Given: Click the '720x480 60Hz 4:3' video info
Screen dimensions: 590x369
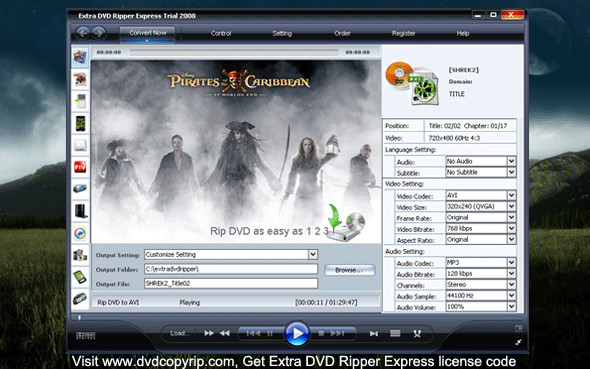Looking at the screenshot, I should click(454, 138).
